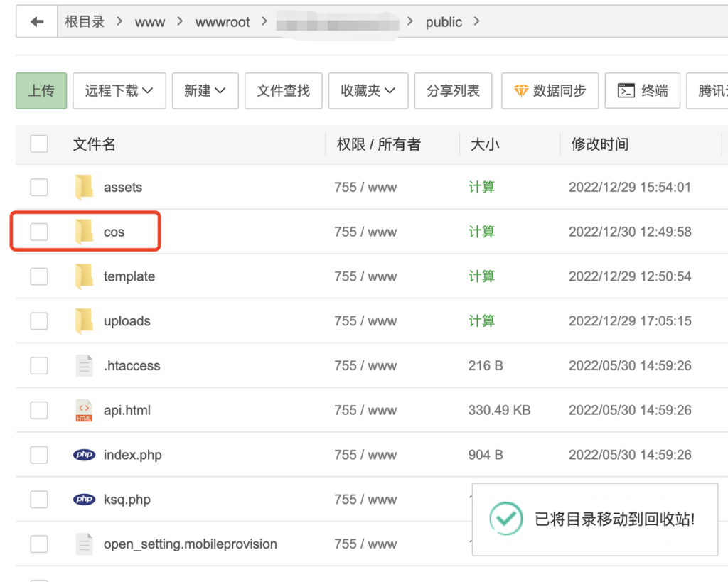Viewport: 728px width, 582px height.
Task: Go to the www breadcrumb entry
Action: [149, 22]
